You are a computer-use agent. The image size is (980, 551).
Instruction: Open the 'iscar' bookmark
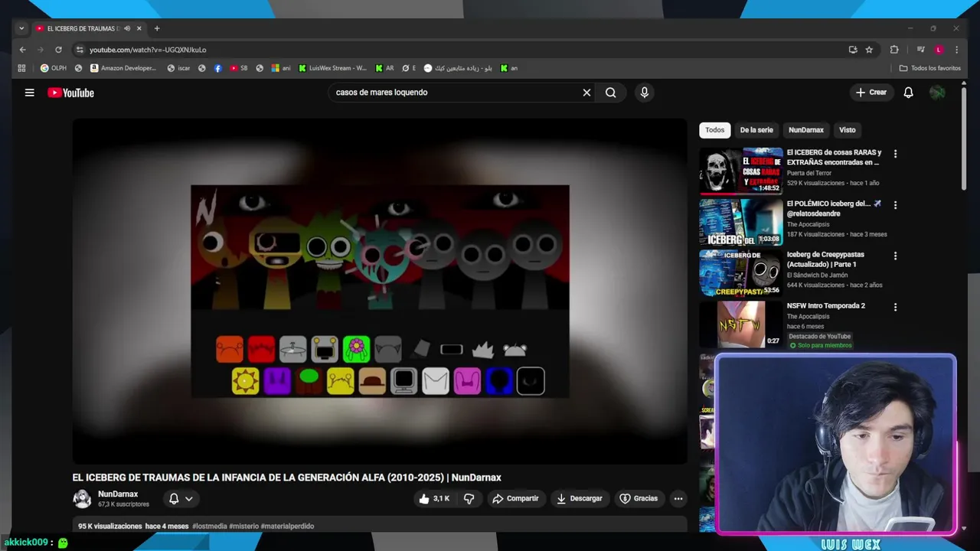pyautogui.click(x=178, y=68)
